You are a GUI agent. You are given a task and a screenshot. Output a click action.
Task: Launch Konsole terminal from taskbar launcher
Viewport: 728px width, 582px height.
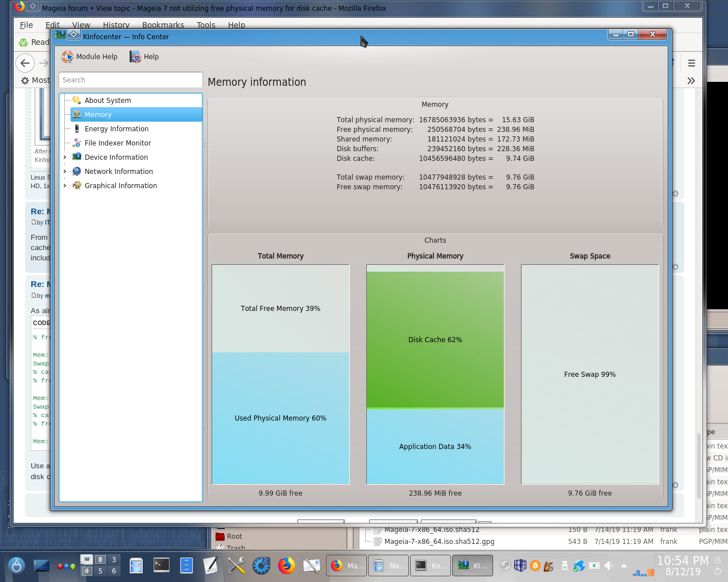[162, 565]
